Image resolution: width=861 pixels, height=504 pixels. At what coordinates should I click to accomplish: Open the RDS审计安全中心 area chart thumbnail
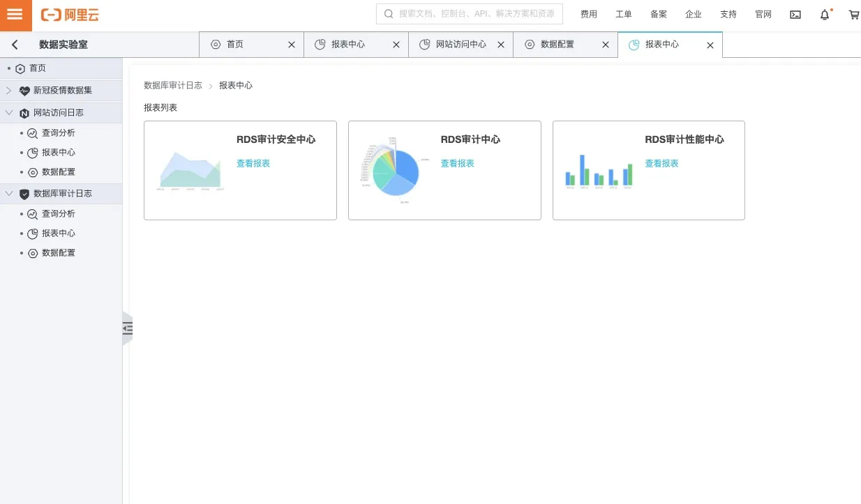[x=191, y=171]
